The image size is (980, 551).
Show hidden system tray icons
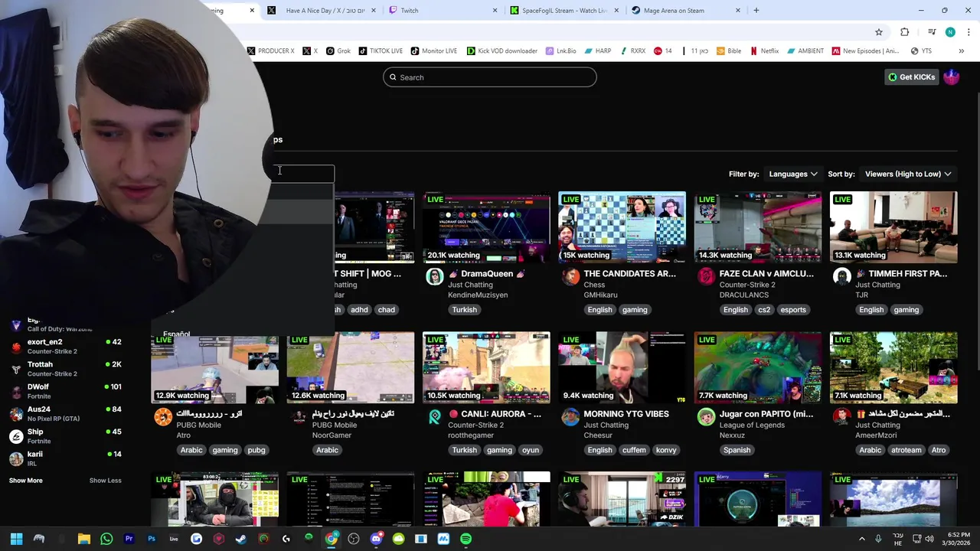861,539
